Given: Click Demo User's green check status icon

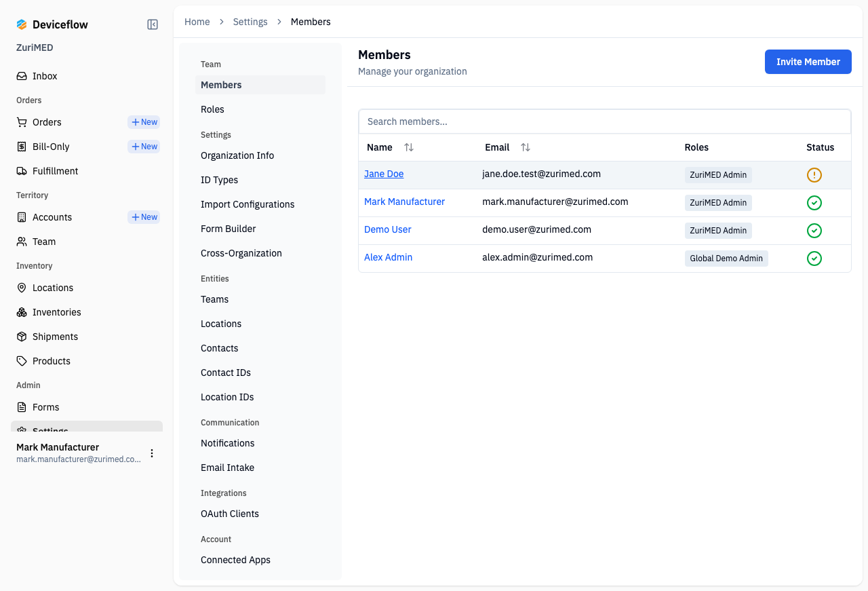Looking at the screenshot, I should click(x=814, y=231).
